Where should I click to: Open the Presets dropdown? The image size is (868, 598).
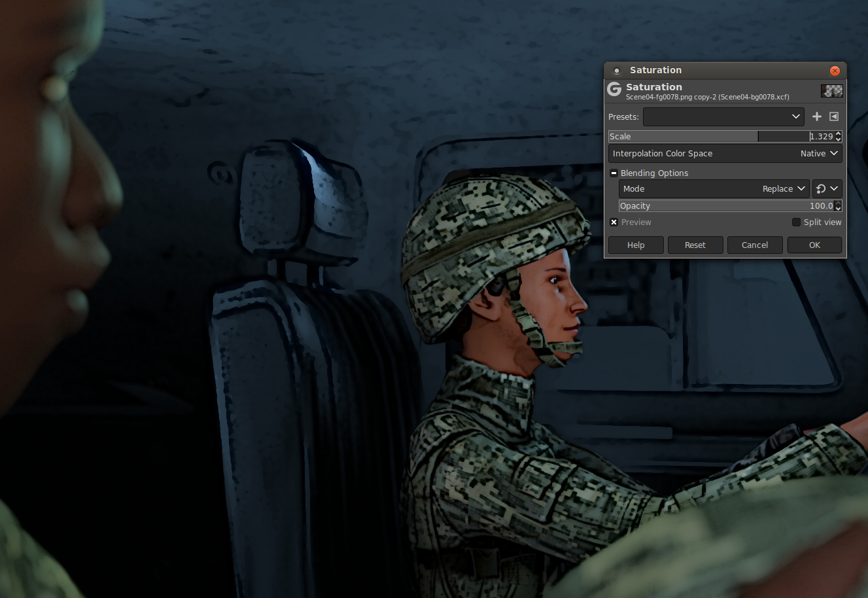723,116
